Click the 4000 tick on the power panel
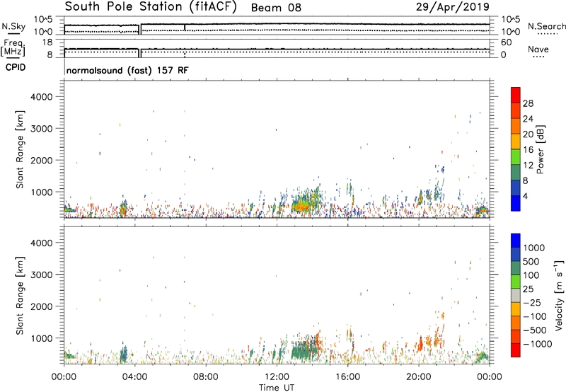This screenshot has height=392, width=566. 42,97
